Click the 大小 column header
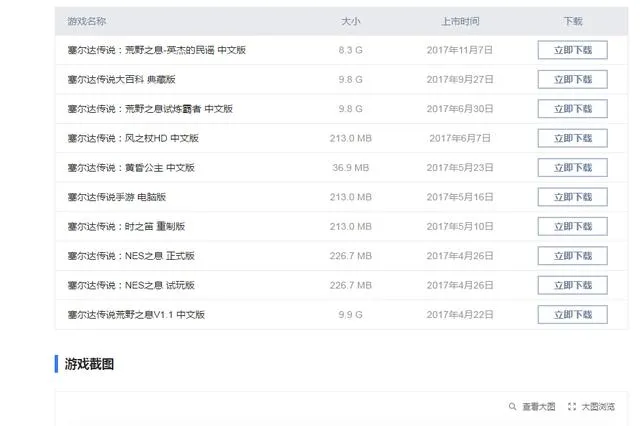Image resolution: width=640 pixels, height=426 pixels. click(351, 21)
